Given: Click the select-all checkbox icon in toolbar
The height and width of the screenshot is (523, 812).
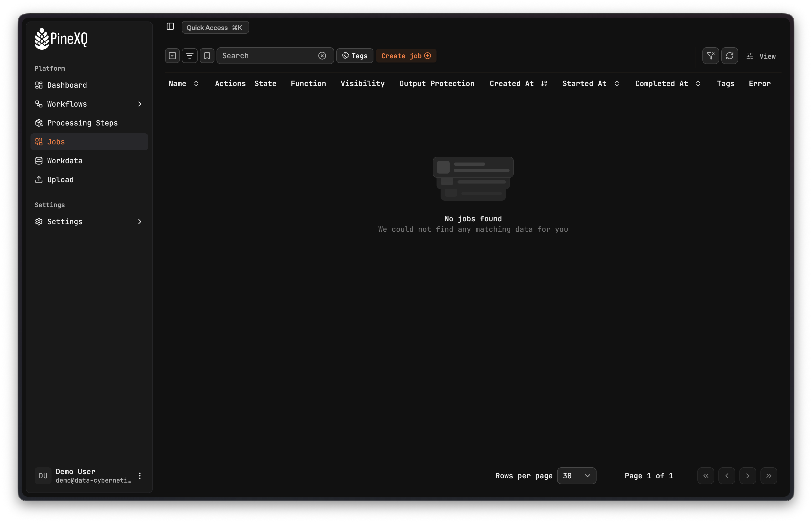Looking at the screenshot, I should (172, 56).
